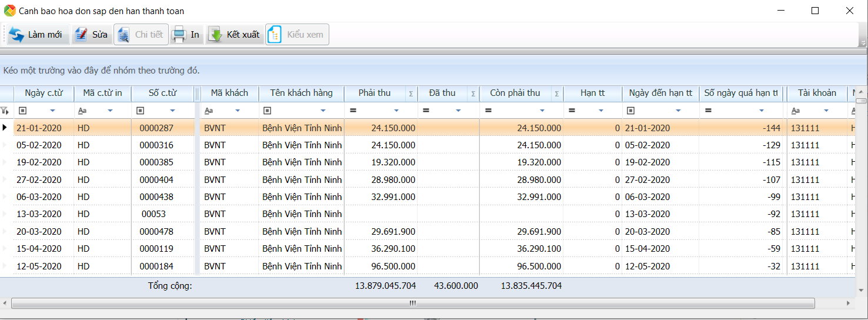Click the Sửa edit icon

(81, 35)
